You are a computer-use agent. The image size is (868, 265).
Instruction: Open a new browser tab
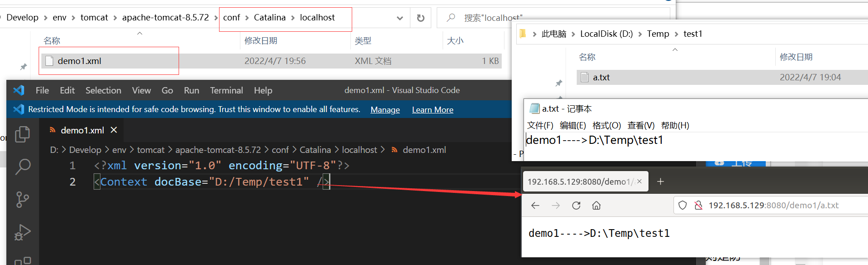tap(661, 182)
